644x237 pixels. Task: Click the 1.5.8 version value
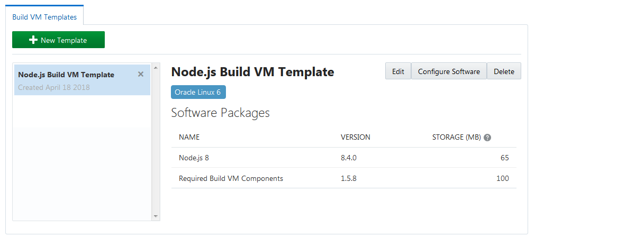point(349,178)
